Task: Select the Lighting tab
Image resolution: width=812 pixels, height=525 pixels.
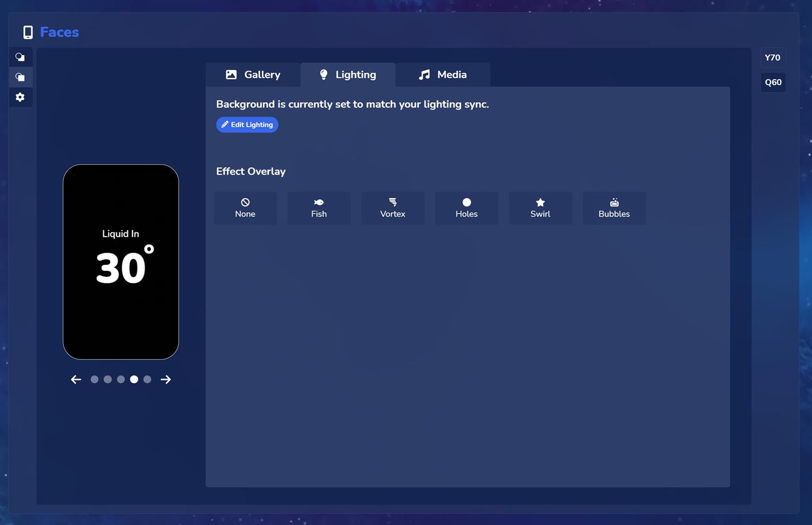Action: 348,75
